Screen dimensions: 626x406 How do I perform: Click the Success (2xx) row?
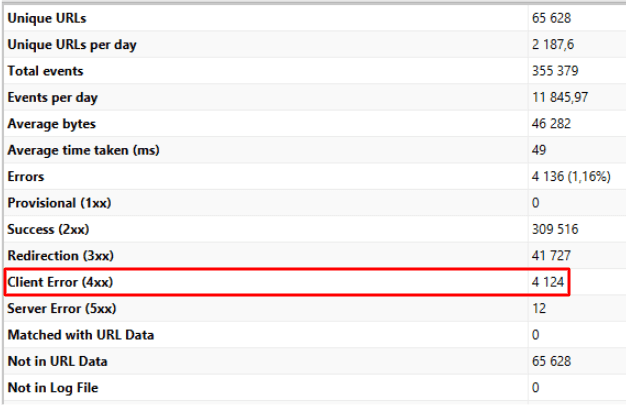point(315,229)
